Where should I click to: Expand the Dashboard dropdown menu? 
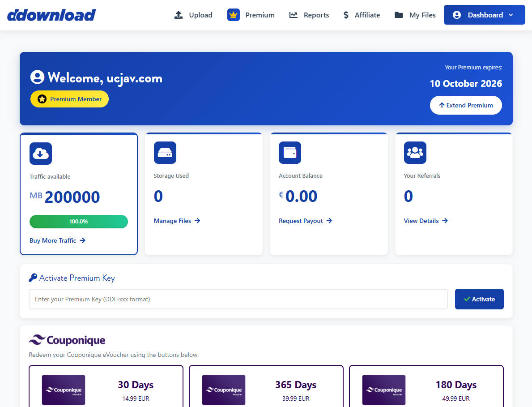(x=484, y=15)
